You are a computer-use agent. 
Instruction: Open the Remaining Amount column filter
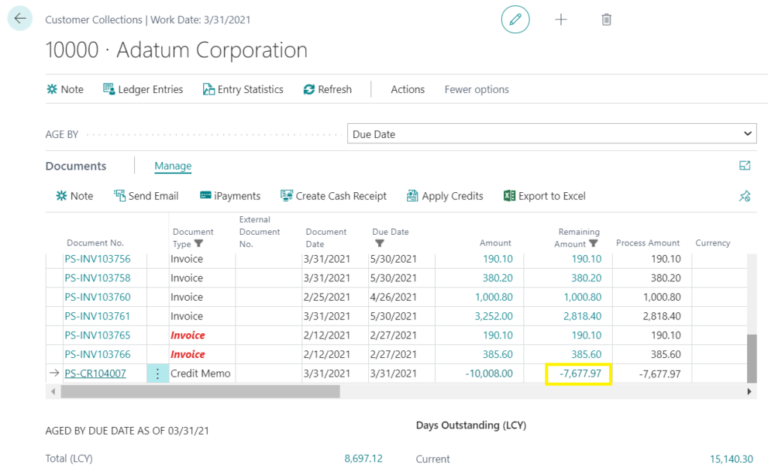click(593, 243)
